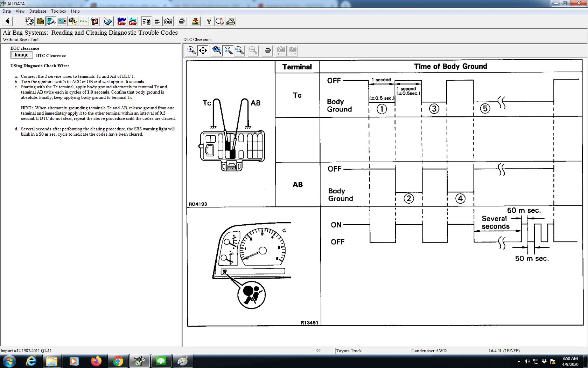The height and width of the screenshot is (368, 588).
Task: Open the fax icon in main toolbar
Action: point(231,21)
